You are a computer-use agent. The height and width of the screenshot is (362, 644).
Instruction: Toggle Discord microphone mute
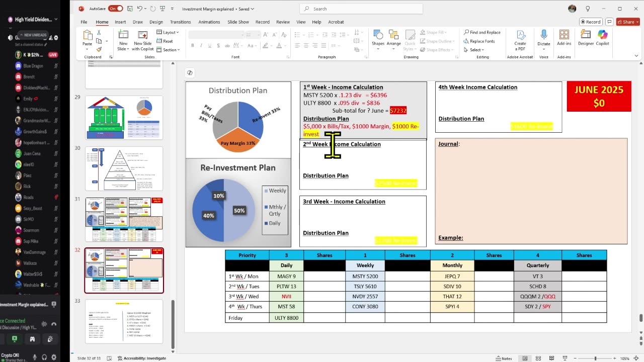(x=35, y=356)
